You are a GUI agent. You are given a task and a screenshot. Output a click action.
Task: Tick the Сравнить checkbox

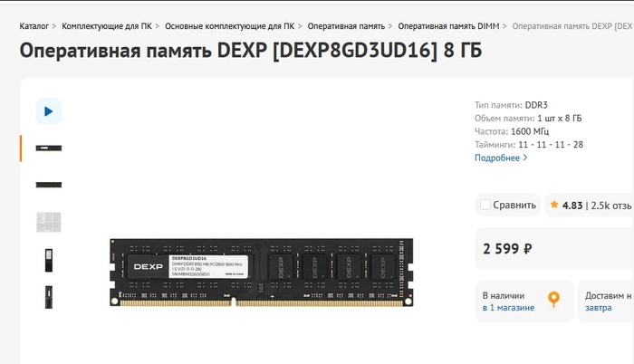click(485, 205)
